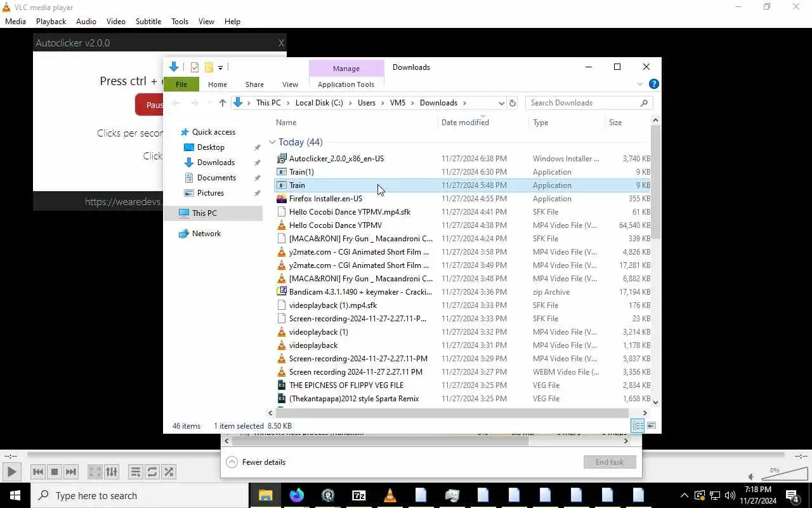Open Desktop from the navigation pane
This screenshot has width=812, height=508.
coord(211,147)
